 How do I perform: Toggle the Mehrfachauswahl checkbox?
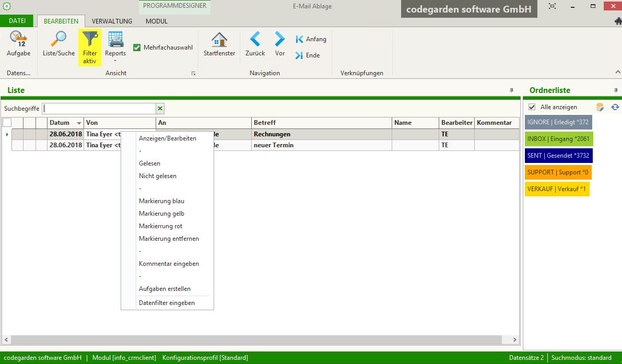(137, 48)
